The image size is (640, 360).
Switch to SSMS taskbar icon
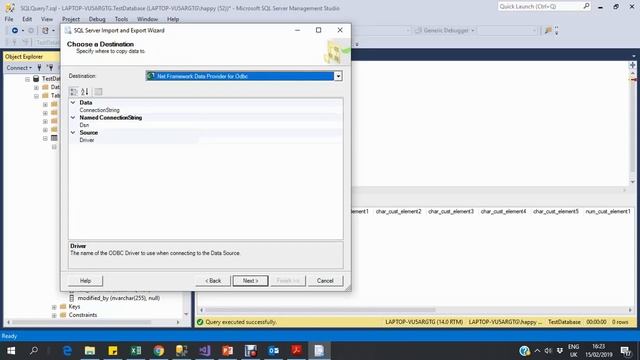tap(182, 351)
